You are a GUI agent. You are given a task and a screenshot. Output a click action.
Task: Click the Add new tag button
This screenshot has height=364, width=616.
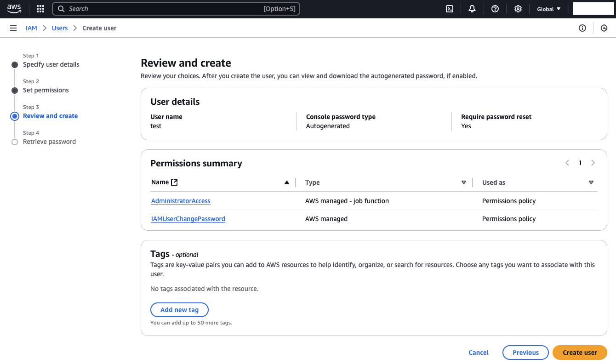[x=179, y=310]
